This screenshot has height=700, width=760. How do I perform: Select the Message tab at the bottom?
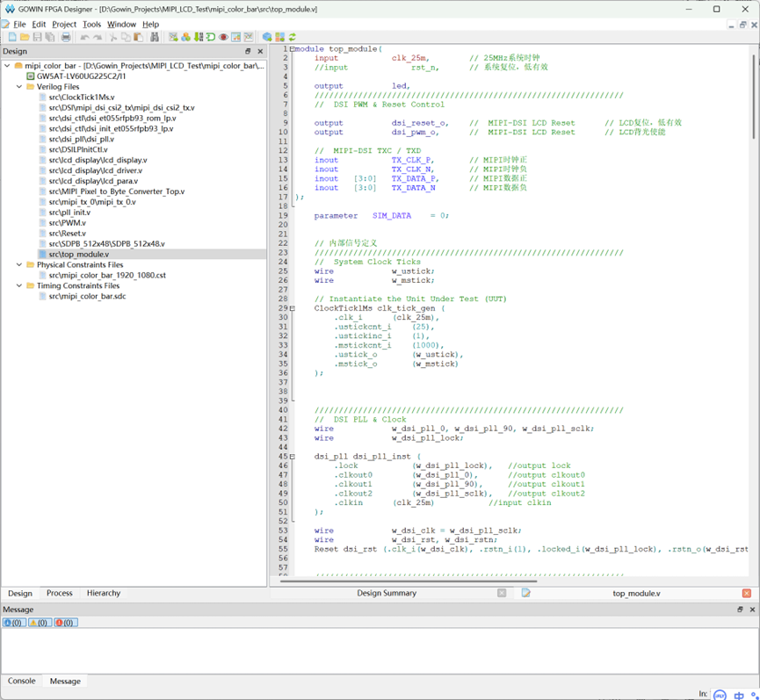[x=65, y=681]
